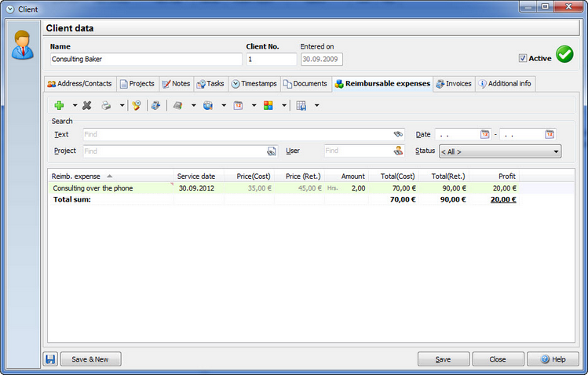
Task: Expand dropdown arrow next to table layout icon
Action: tap(316, 106)
